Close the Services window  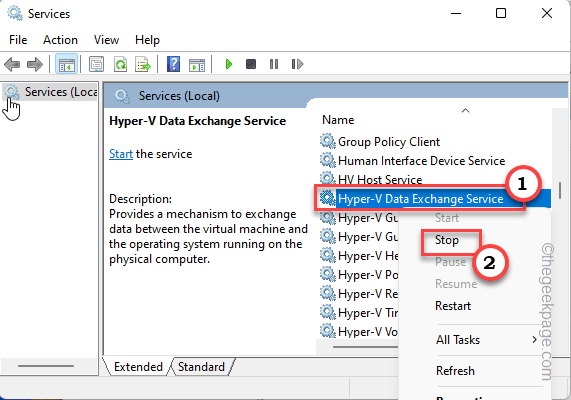(547, 13)
